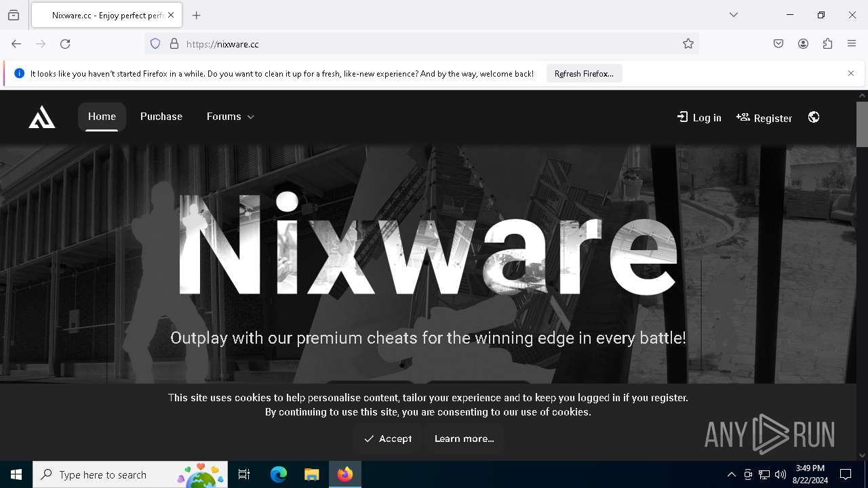Click the browser Forward arrow
The width and height of the screenshot is (868, 488).
41,44
